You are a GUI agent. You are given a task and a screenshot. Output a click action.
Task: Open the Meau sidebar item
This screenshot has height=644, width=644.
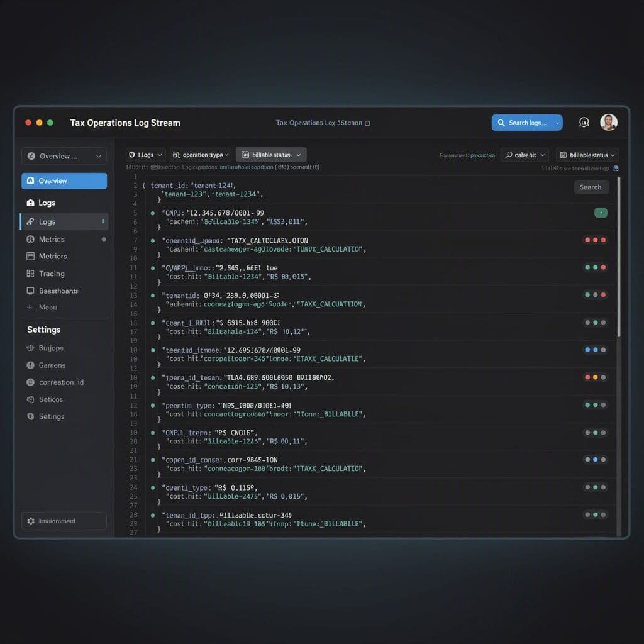[48, 307]
